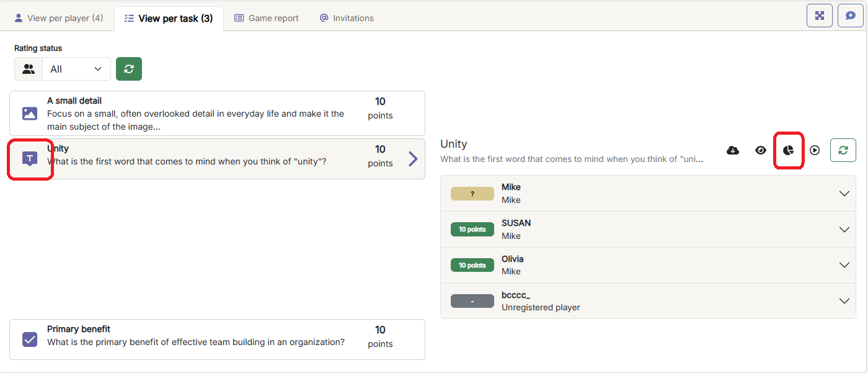The width and height of the screenshot is (868, 373).
Task: Open the Game report tab
Action: tap(267, 18)
